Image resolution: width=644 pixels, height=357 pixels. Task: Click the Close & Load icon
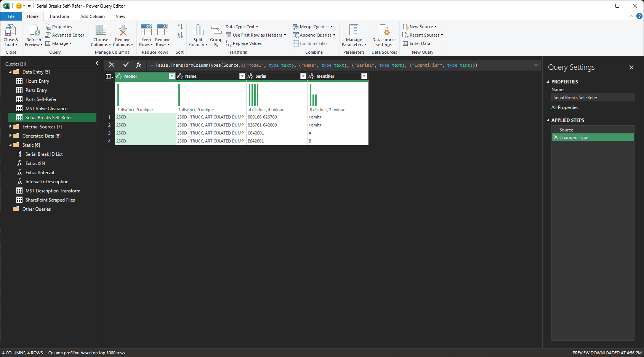click(x=10, y=30)
